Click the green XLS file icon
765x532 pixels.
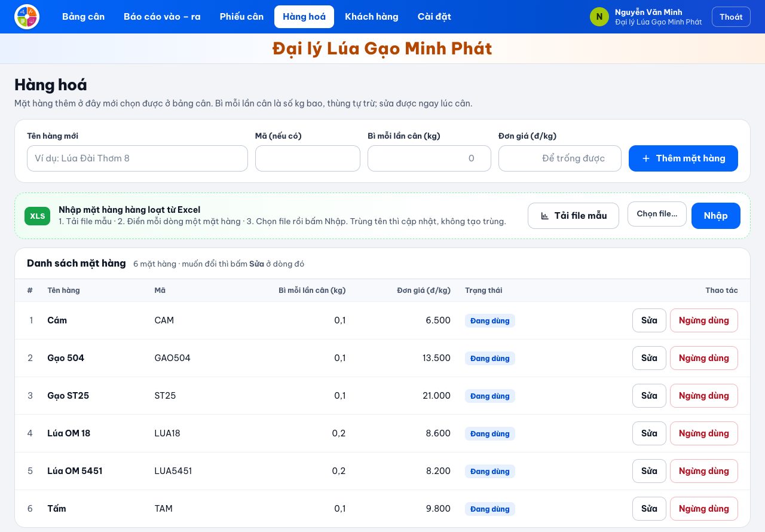(38, 216)
